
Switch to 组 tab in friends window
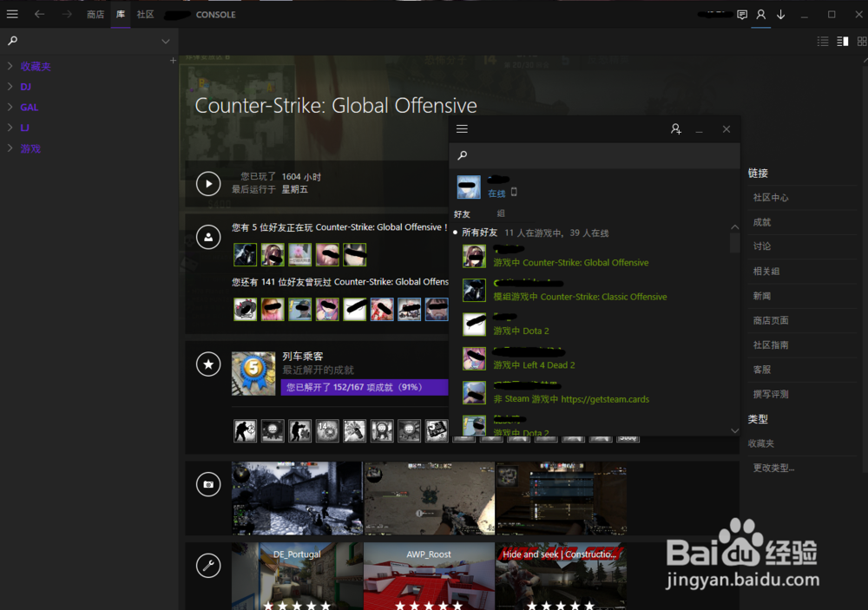pos(501,213)
